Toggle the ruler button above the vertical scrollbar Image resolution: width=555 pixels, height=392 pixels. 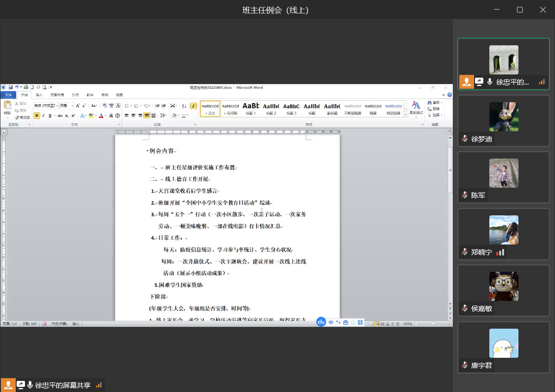click(x=450, y=132)
